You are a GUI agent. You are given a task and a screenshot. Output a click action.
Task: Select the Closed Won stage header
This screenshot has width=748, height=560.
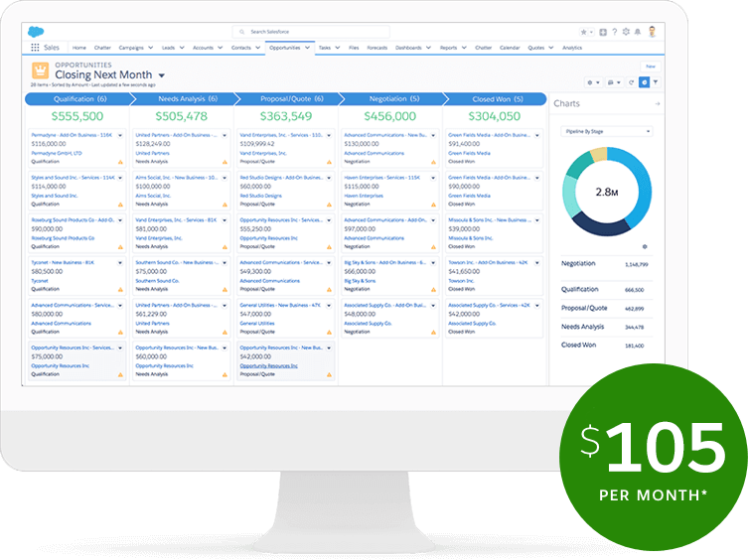pos(497,98)
